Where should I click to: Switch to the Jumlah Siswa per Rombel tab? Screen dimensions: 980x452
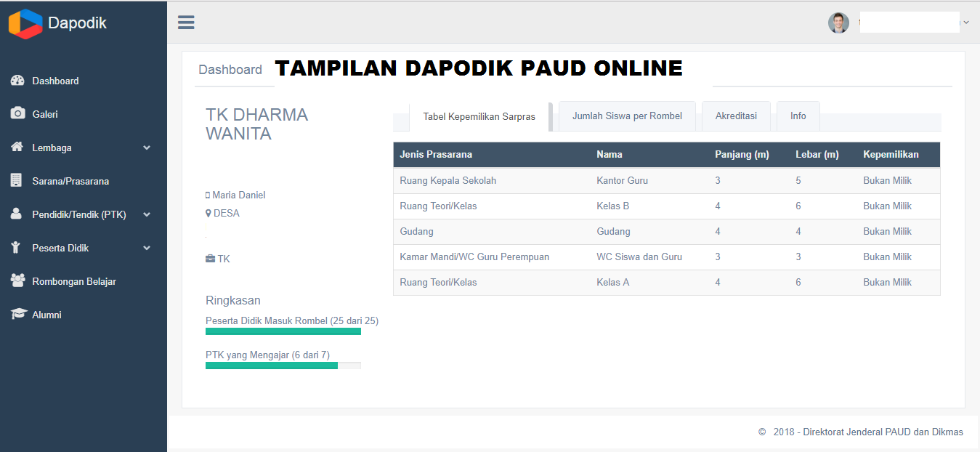pos(626,116)
